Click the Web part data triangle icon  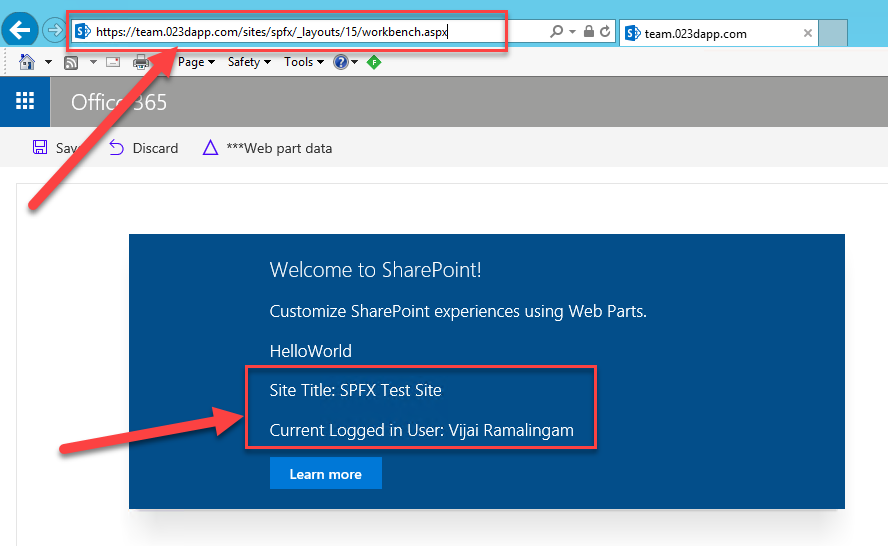click(x=210, y=148)
